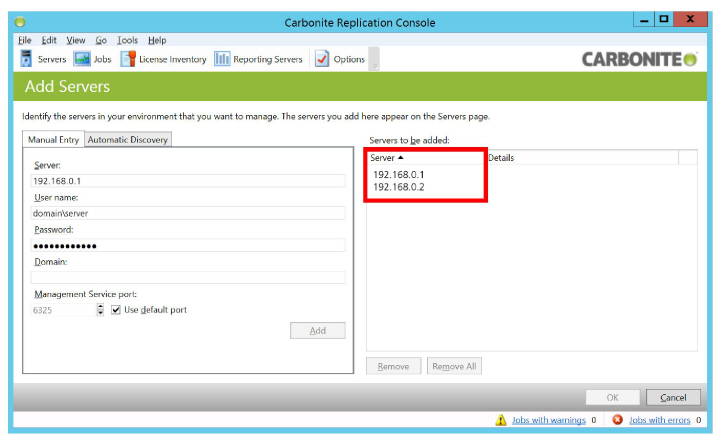This screenshot has width=720, height=441.
Task: Click the User name input field
Action: pyautogui.click(x=188, y=213)
